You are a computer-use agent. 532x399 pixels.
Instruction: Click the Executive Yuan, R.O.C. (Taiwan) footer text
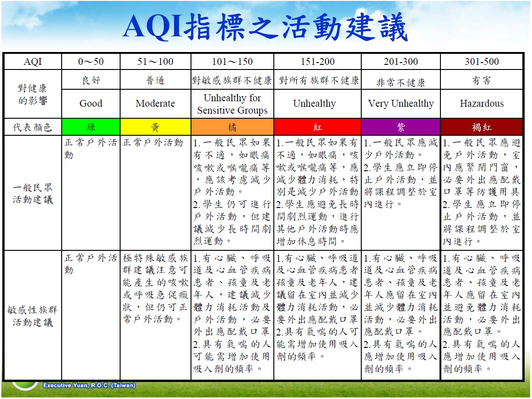89,385
